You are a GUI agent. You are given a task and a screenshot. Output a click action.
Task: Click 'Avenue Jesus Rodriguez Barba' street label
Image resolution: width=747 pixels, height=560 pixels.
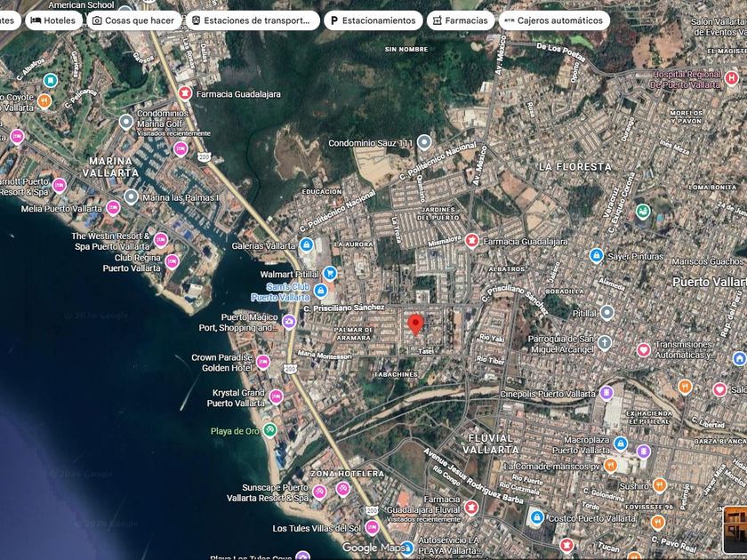473,476
